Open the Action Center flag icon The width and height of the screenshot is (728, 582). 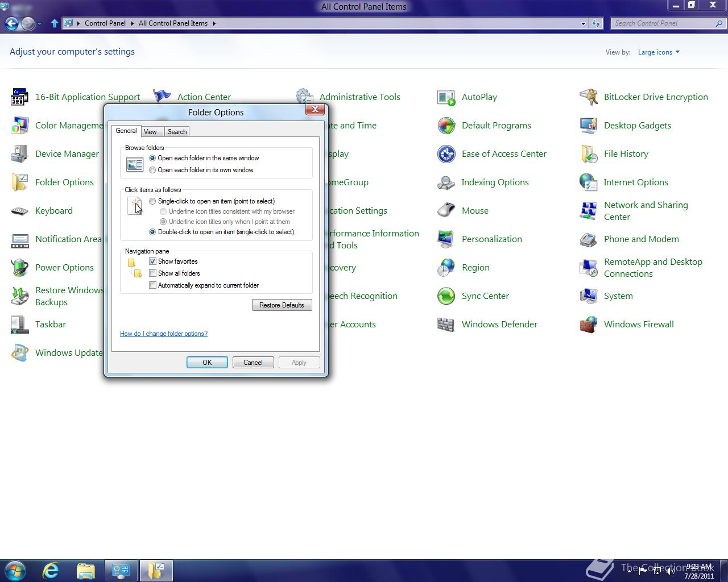tap(162, 95)
